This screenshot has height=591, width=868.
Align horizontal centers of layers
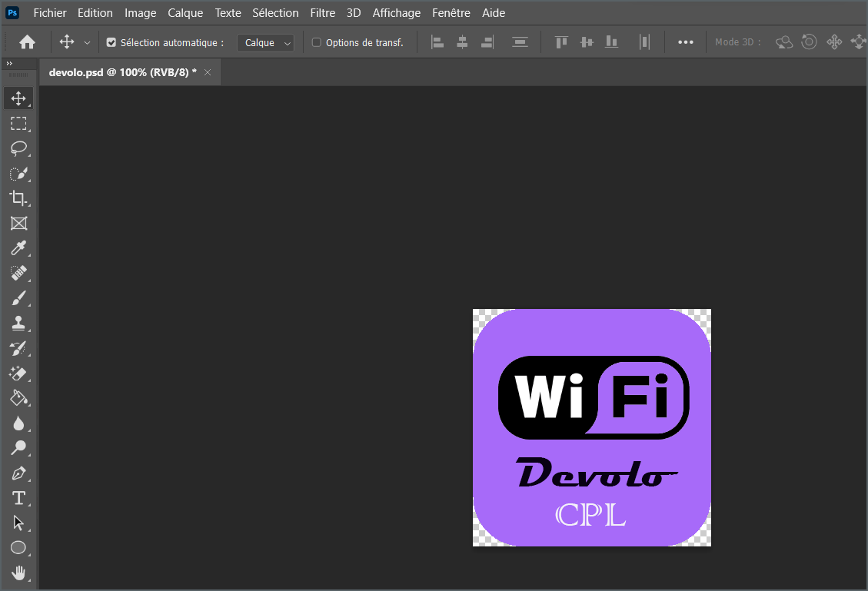click(462, 42)
